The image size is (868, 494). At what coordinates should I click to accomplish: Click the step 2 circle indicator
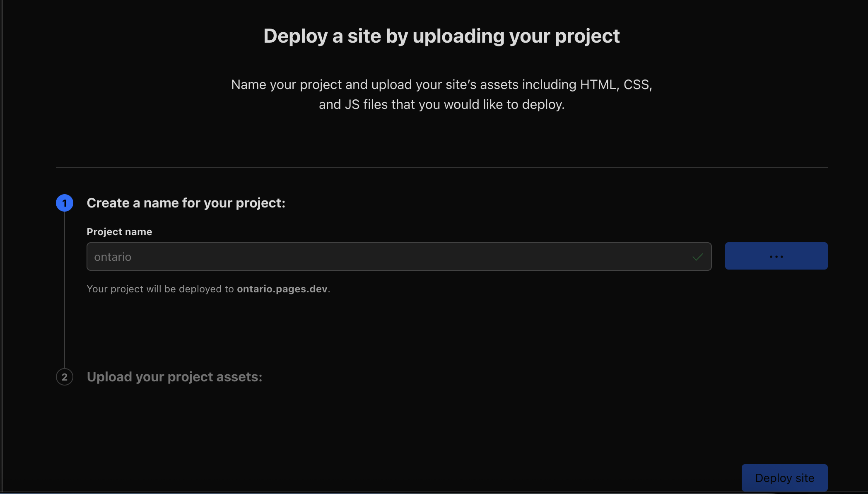point(65,377)
